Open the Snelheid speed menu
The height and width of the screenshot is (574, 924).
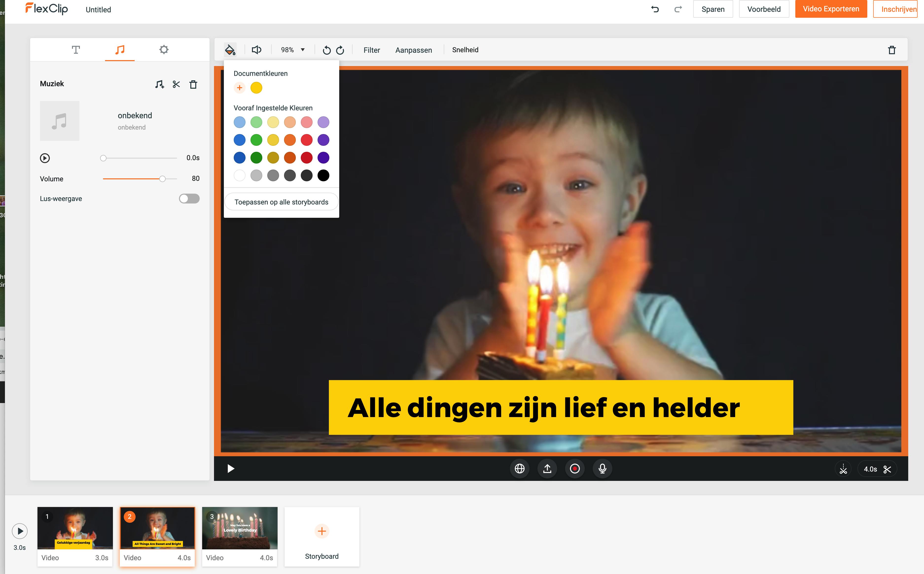click(x=465, y=50)
